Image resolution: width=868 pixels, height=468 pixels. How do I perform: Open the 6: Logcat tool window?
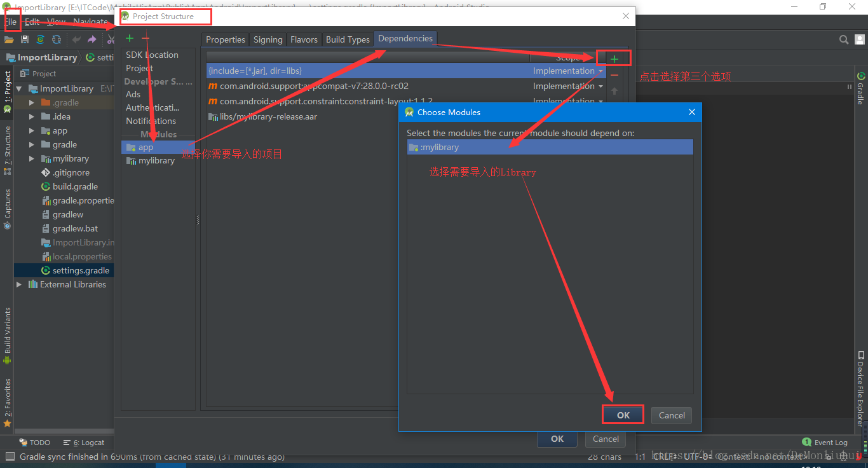pyautogui.click(x=84, y=442)
